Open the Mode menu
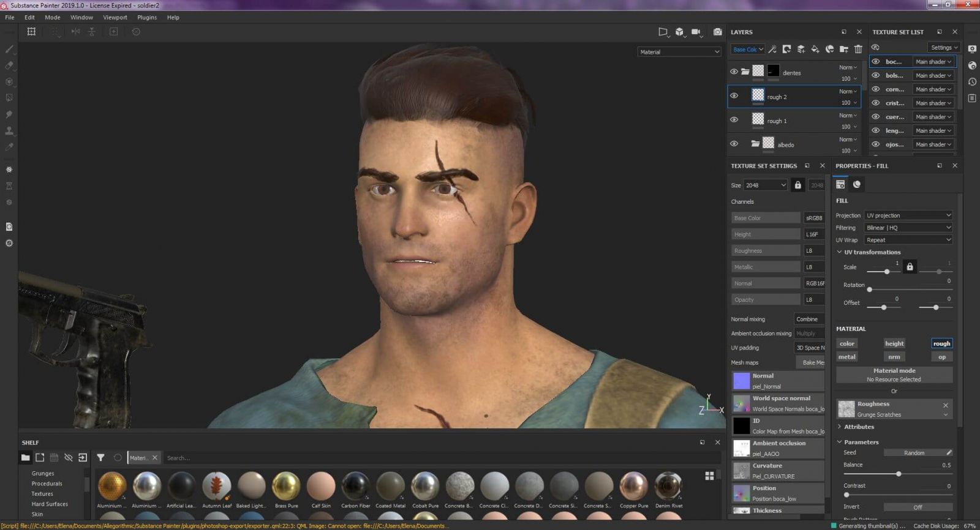980x530 pixels. (x=53, y=17)
